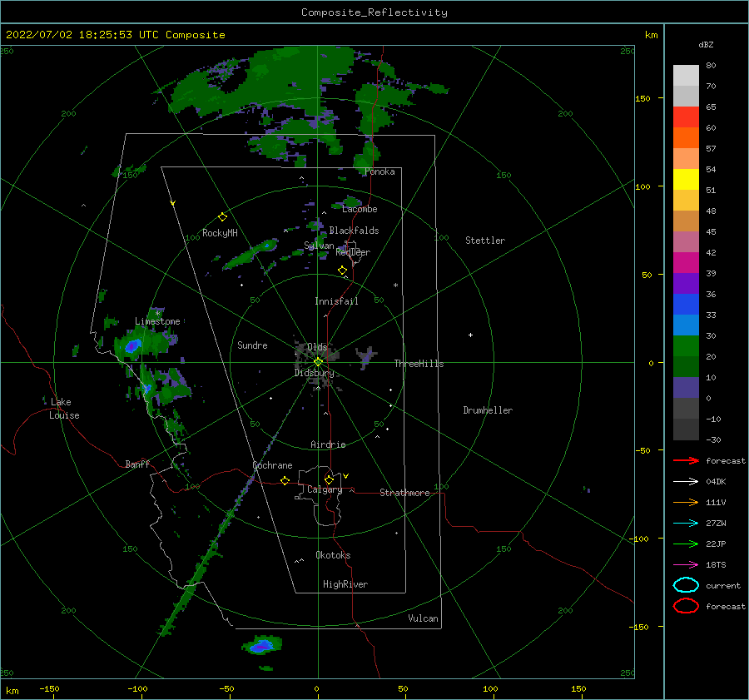The width and height of the screenshot is (749, 700).
Task: Click the 80 dBZ legend value
Action: 711,66
